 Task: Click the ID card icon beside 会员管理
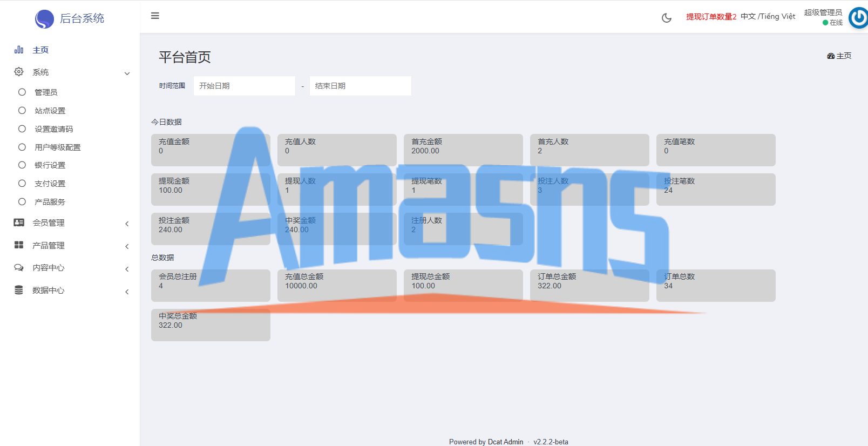point(19,222)
